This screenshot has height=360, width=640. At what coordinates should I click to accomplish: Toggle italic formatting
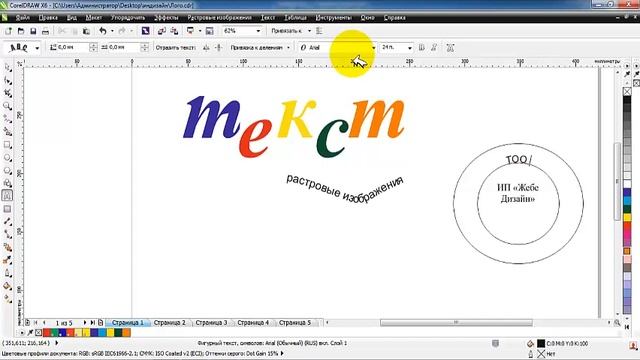(x=434, y=48)
